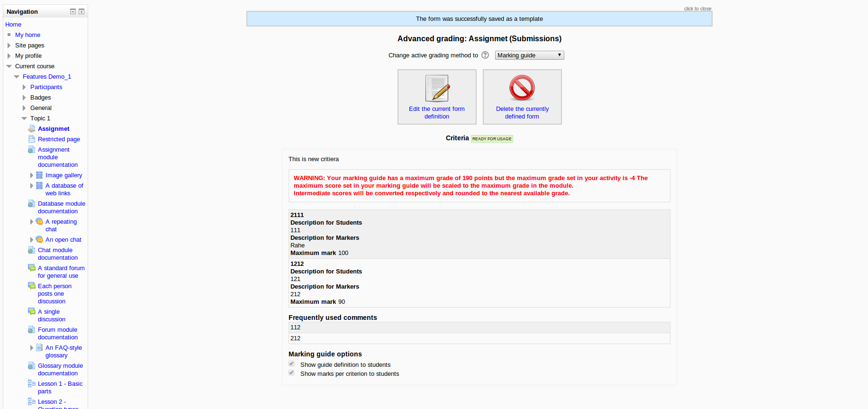Expand the Badges tree node
868x409 pixels.
pos(24,98)
